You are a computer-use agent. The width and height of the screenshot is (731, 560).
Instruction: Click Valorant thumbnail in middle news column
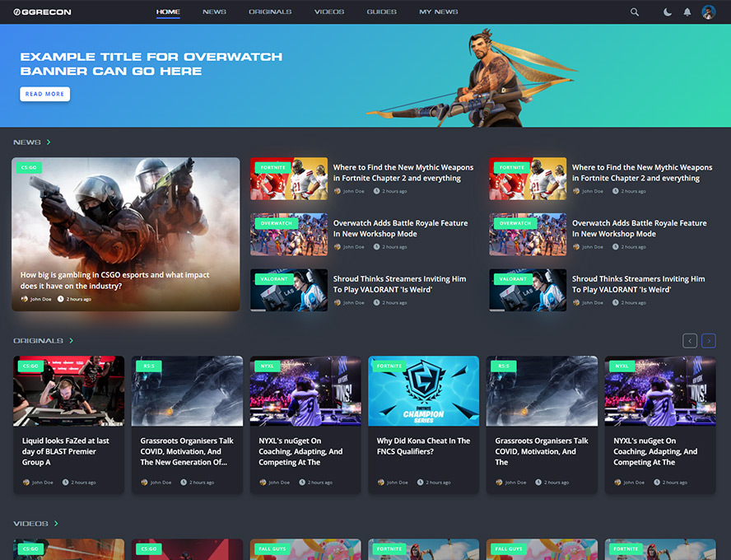[289, 290]
